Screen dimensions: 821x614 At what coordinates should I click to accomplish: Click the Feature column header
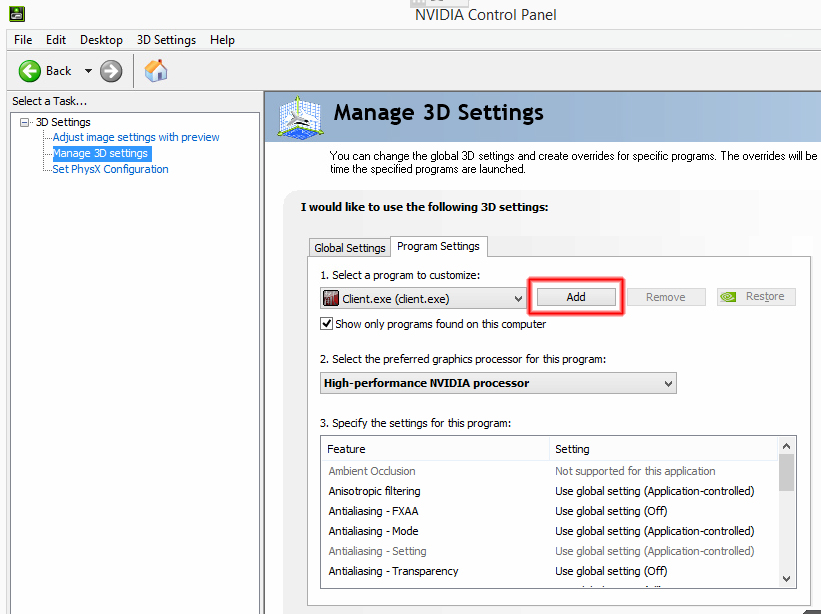click(435, 449)
